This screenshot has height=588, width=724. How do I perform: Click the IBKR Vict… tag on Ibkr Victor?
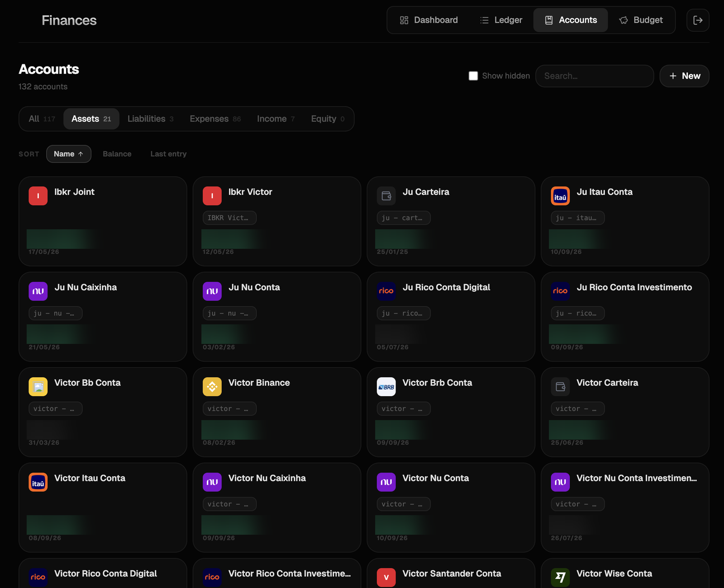point(229,218)
